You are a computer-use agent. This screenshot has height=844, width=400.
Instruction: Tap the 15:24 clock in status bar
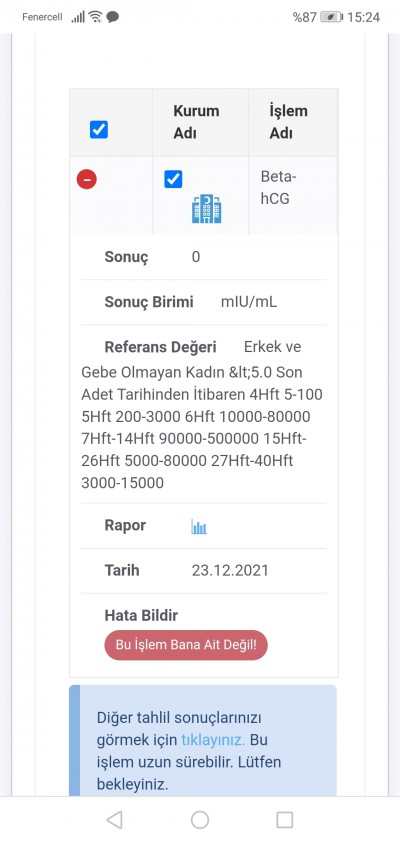(363, 17)
